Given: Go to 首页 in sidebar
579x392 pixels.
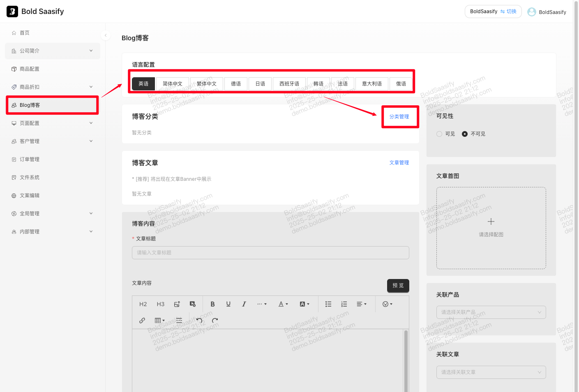Looking at the screenshot, I should coord(53,33).
